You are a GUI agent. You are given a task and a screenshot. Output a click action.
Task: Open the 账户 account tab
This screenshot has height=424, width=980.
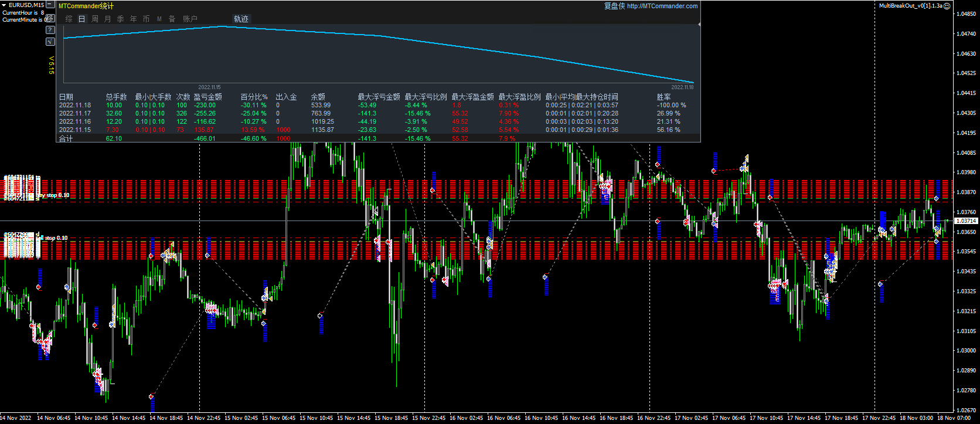click(190, 19)
